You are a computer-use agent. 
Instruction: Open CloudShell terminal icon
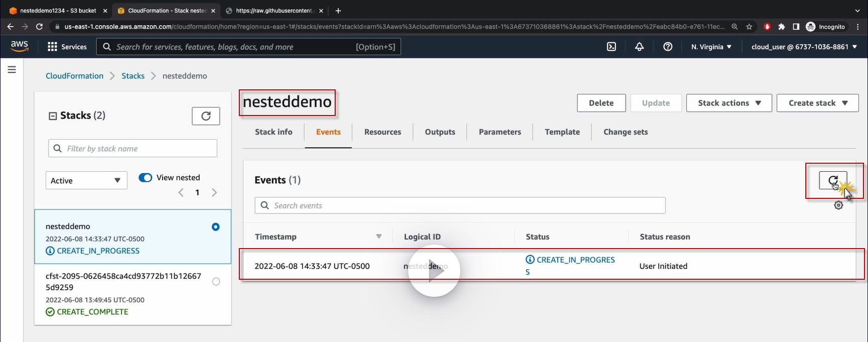coord(612,47)
